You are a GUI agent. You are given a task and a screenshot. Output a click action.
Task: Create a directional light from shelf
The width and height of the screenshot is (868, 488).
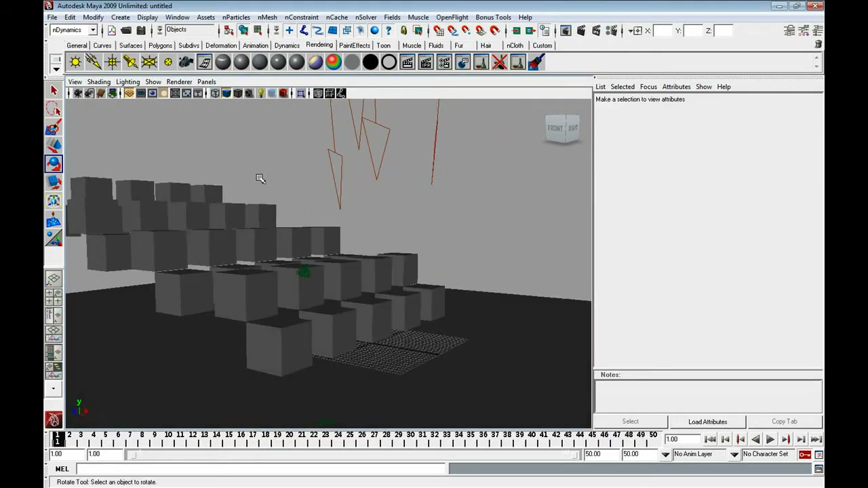[94, 62]
